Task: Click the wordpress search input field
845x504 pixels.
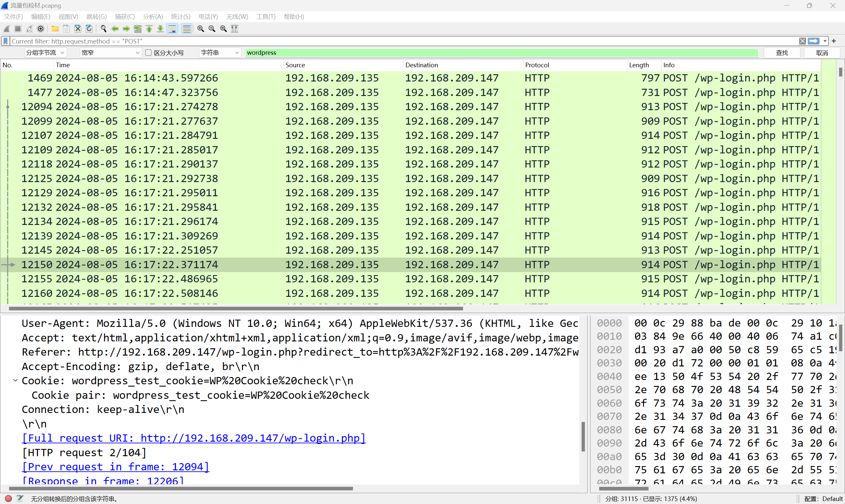Action: pyautogui.click(x=501, y=53)
